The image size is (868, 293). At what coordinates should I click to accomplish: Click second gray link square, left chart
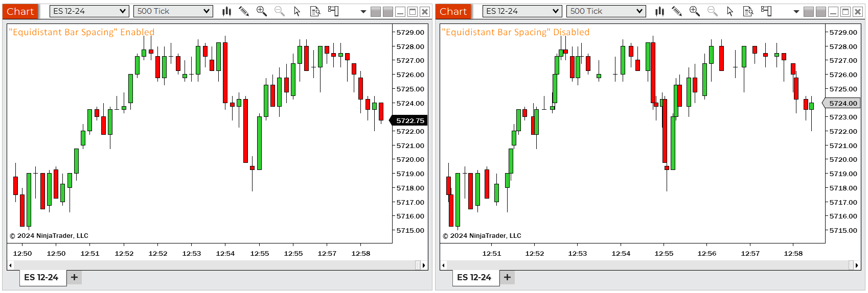point(388,12)
